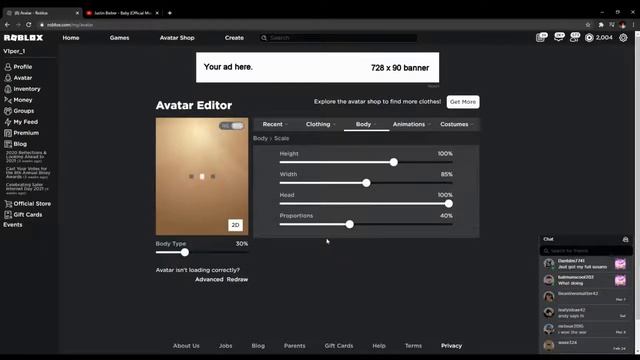Screen dimensions: 640x360
Task: Open the Chrome profile avatar
Action: click(x=622, y=24)
